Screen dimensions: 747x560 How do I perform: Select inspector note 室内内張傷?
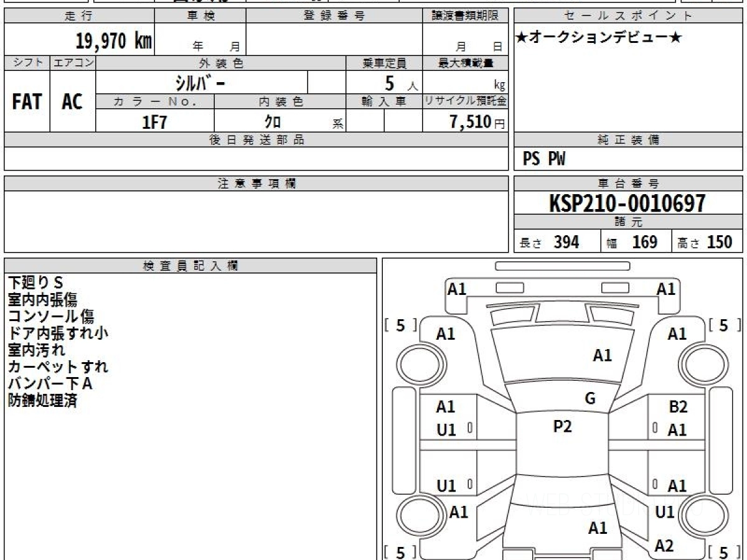click(x=43, y=300)
